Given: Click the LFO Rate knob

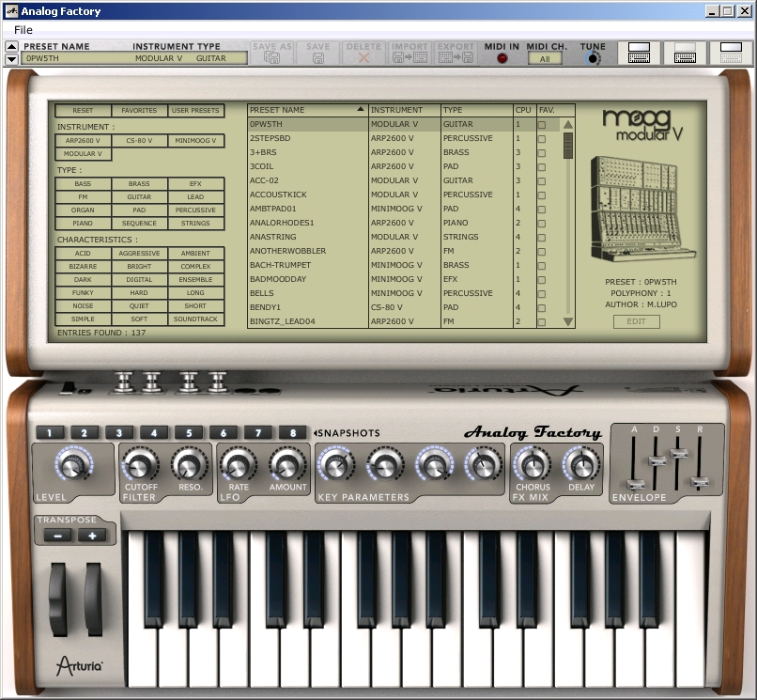Looking at the screenshot, I should click(238, 465).
